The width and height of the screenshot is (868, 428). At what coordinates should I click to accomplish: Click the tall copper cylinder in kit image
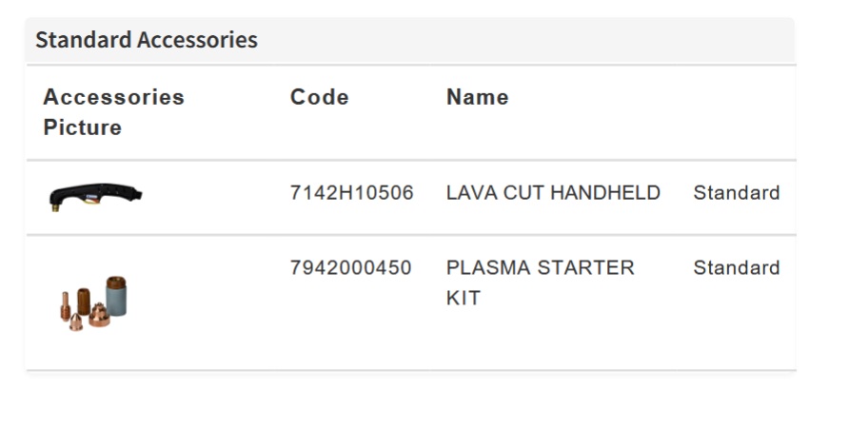point(83,299)
